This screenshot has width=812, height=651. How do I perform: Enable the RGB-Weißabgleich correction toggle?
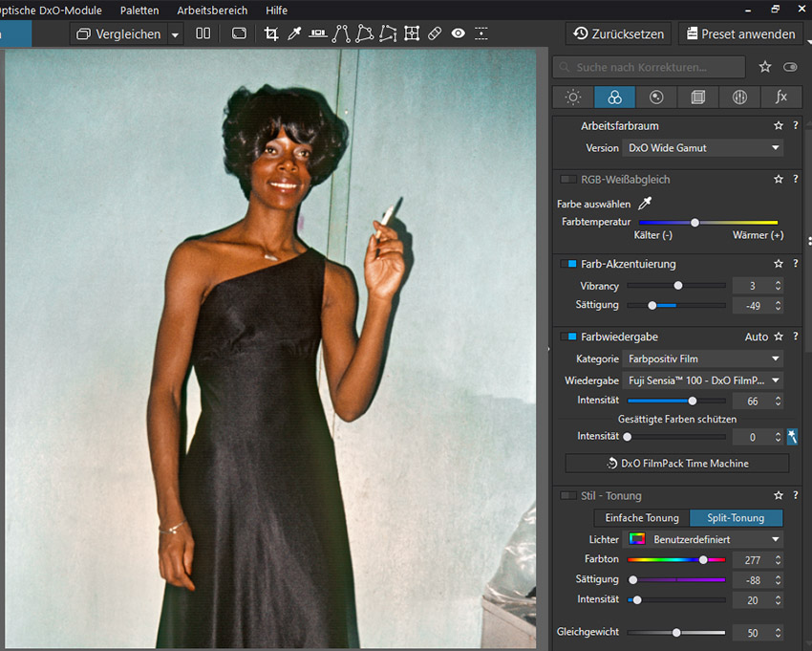568,180
